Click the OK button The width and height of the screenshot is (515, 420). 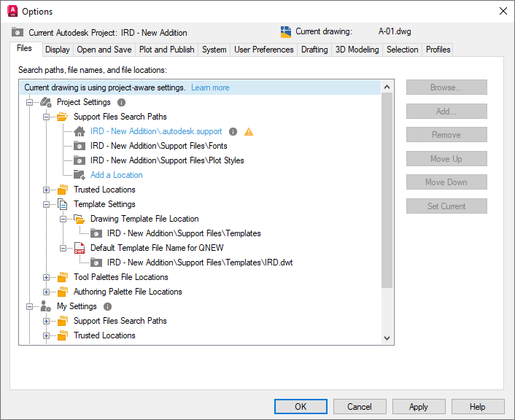pyautogui.click(x=301, y=407)
